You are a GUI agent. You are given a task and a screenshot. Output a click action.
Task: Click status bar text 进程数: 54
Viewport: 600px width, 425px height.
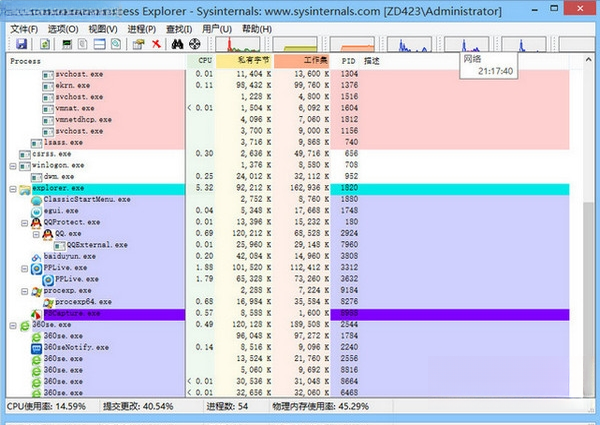(x=227, y=406)
